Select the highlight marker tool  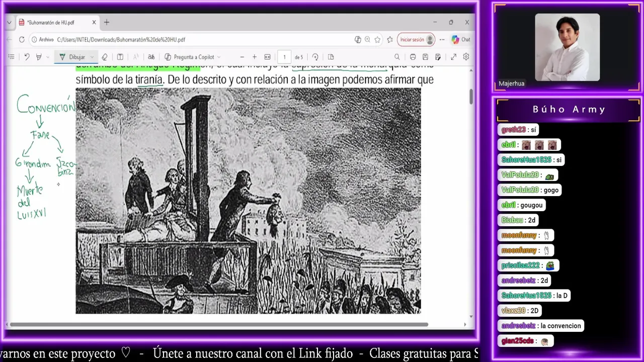38,57
